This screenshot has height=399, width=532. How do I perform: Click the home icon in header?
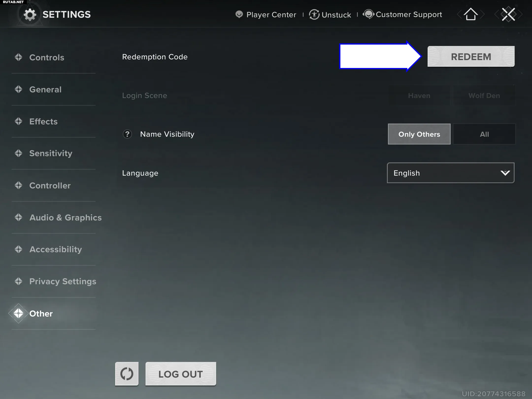tap(471, 15)
